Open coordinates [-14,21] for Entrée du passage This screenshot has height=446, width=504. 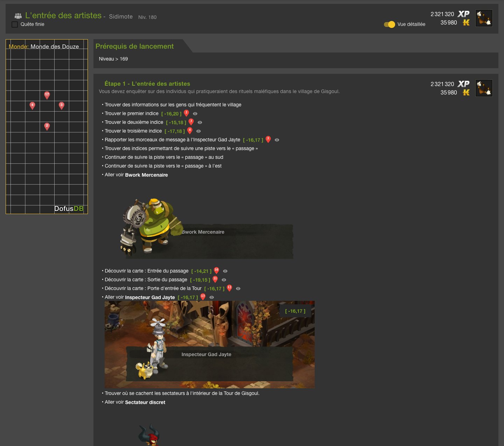202,271
